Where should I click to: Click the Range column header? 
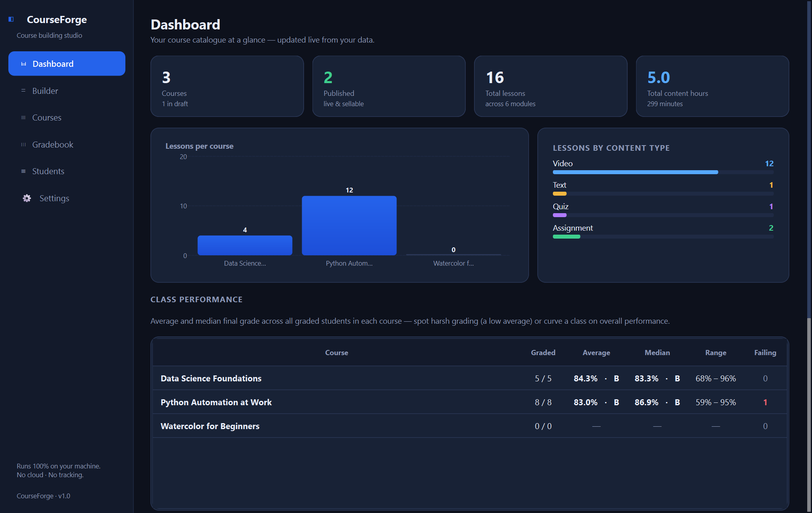pyautogui.click(x=716, y=353)
